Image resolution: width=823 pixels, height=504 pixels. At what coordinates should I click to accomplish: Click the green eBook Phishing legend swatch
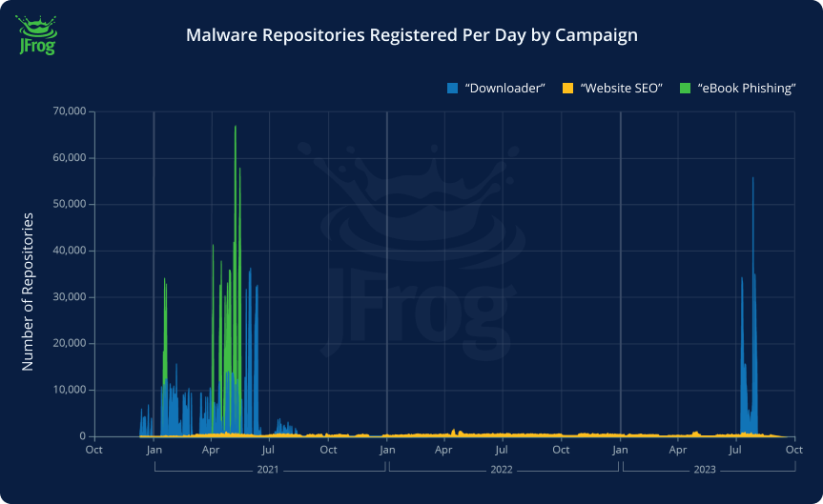point(684,89)
